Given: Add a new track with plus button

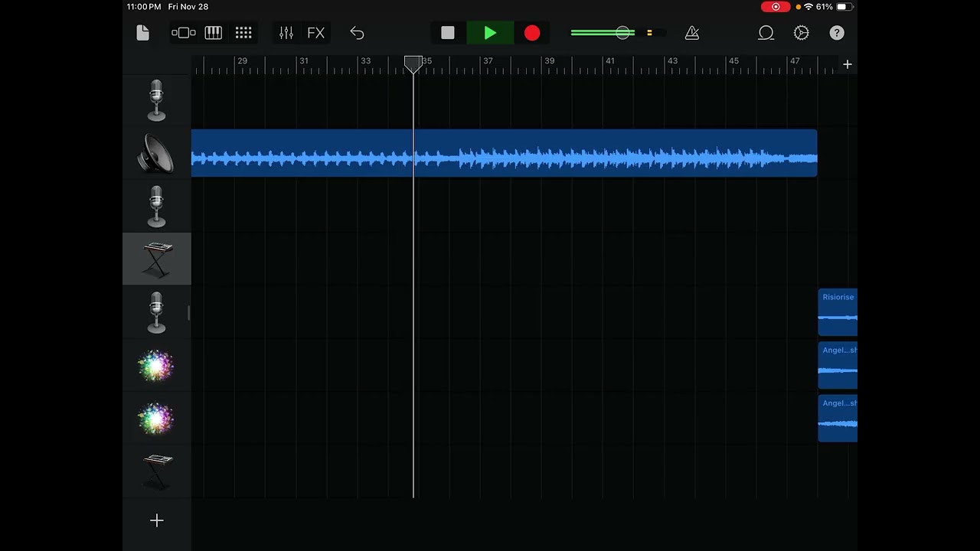Looking at the screenshot, I should [156, 520].
